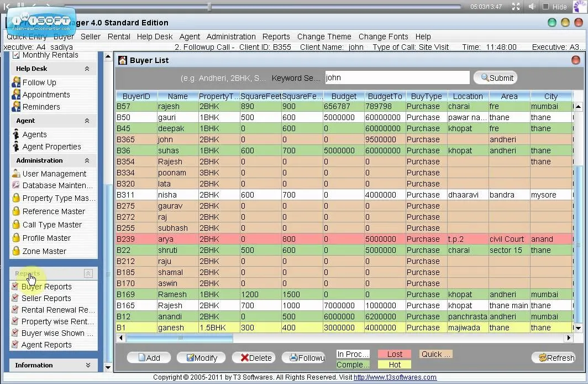Expand the Information section
This screenshot has width=588, height=384.
click(88, 365)
